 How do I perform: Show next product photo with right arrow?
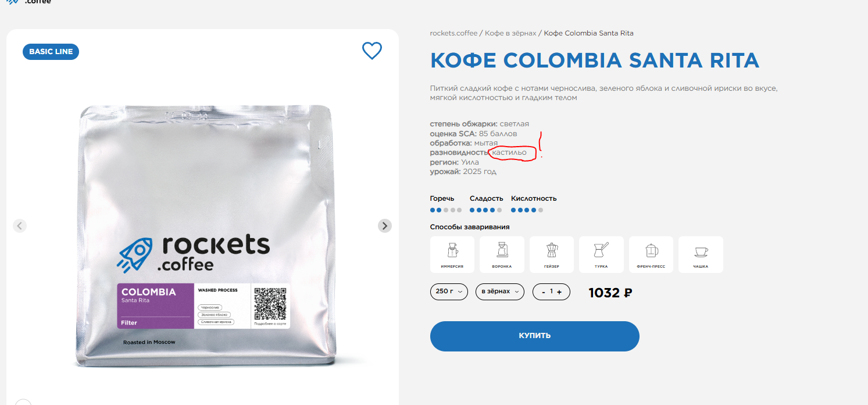pos(385,226)
